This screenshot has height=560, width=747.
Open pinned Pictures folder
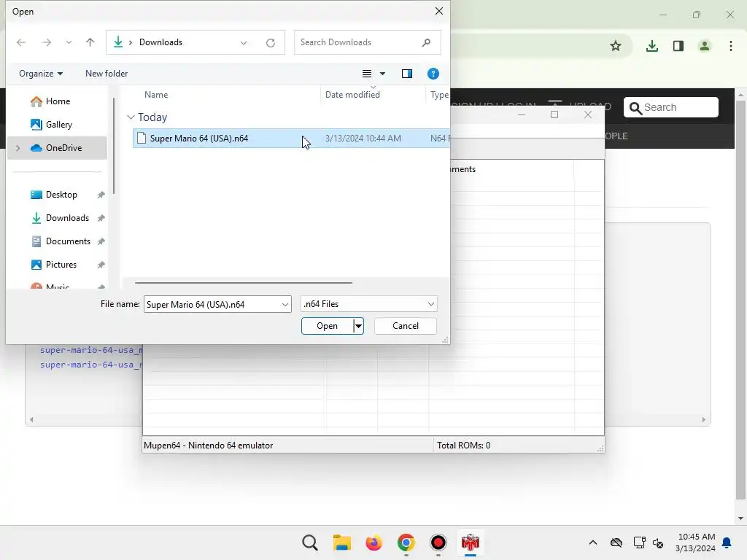(x=61, y=264)
